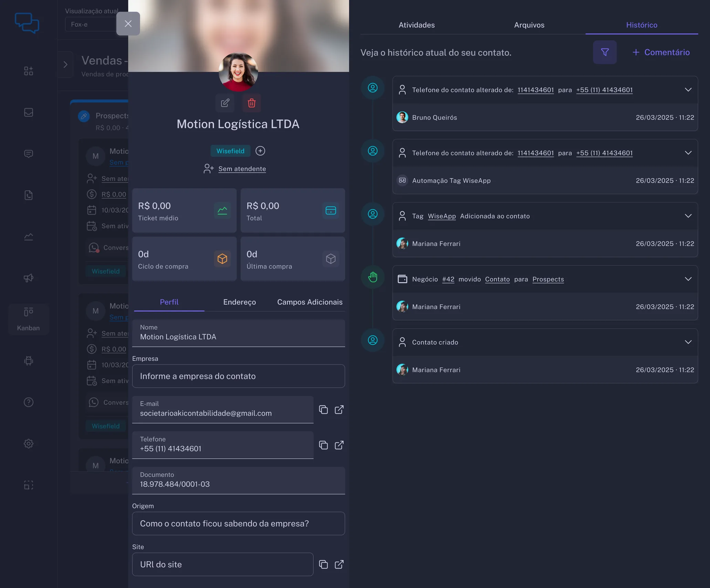Open the Site external link icon

tap(339, 564)
